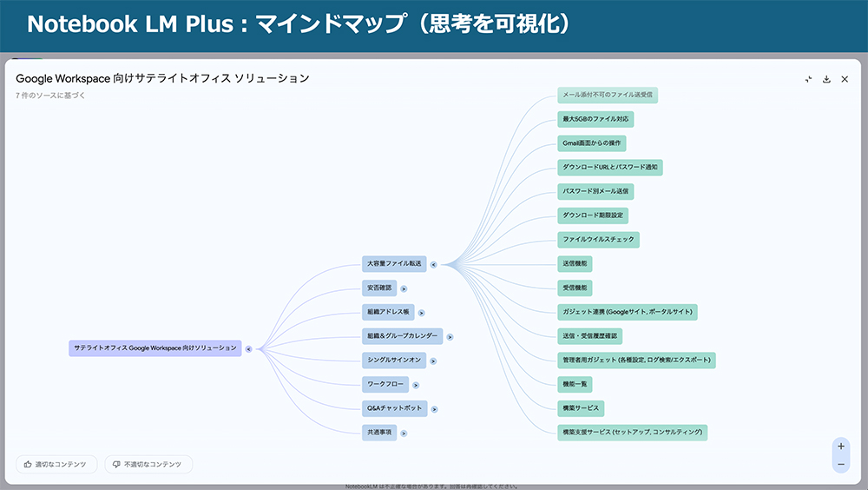The height and width of the screenshot is (490, 868).
Task: Select the Q&Aチャットボット node
Action: point(395,408)
